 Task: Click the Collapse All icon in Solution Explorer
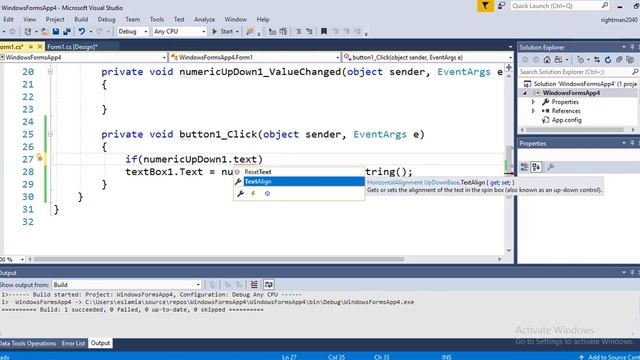pyautogui.click(x=619, y=60)
